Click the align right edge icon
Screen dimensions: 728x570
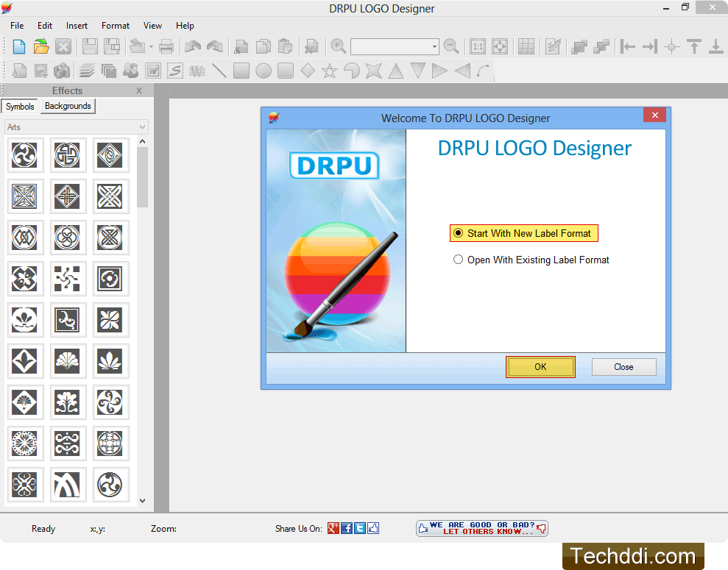point(649,47)
